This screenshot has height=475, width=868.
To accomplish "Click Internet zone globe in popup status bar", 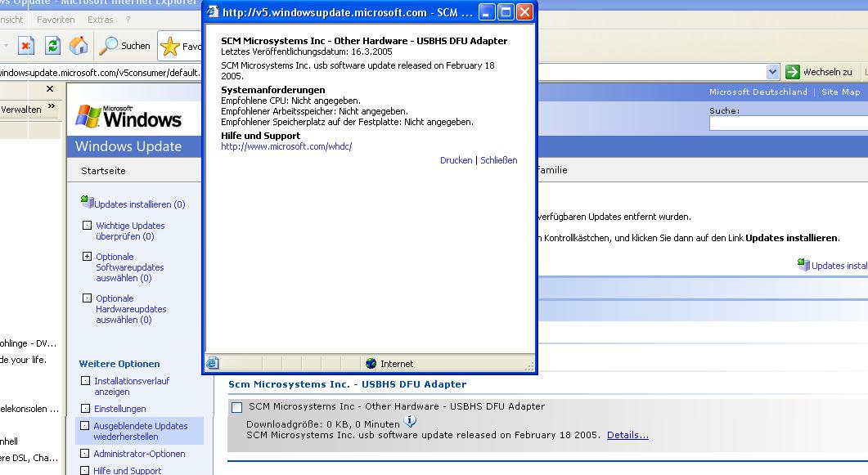I will [x=371, y=363].
